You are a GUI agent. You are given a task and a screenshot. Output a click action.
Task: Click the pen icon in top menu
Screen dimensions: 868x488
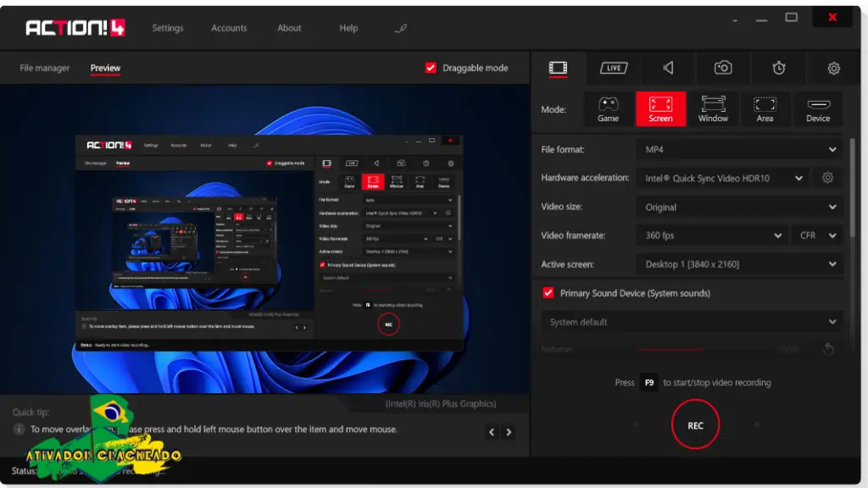click(401, 28)
